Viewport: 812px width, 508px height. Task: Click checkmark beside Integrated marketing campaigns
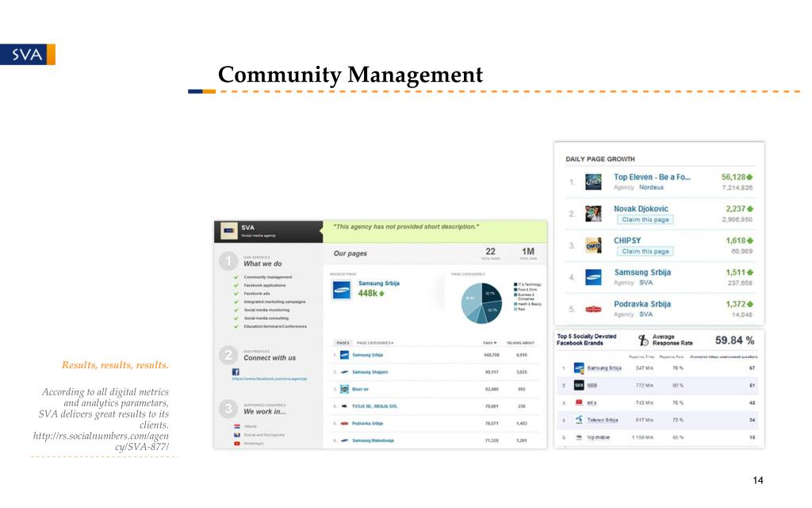236,302
